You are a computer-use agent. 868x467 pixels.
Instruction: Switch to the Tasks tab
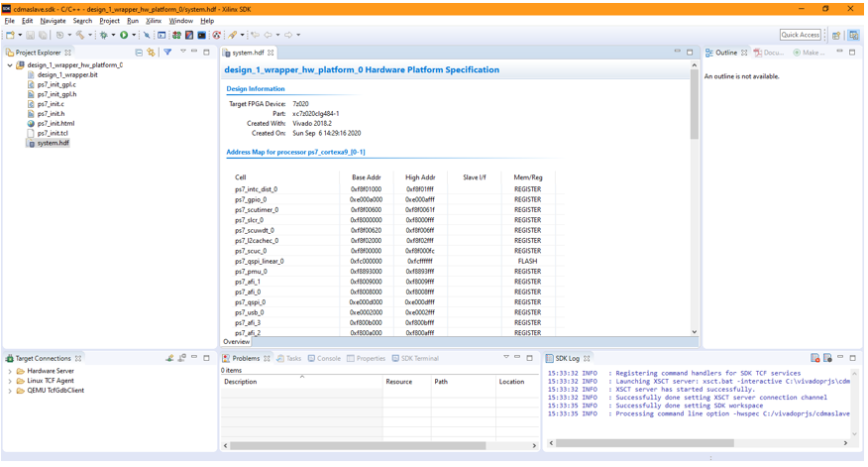[x=289, y=358]
